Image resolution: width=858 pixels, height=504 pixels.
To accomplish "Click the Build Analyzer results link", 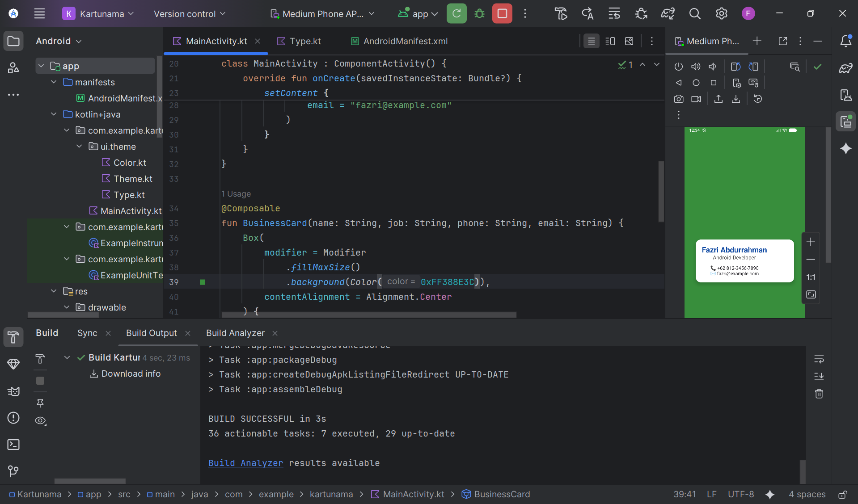I will (x=245, y=463).
